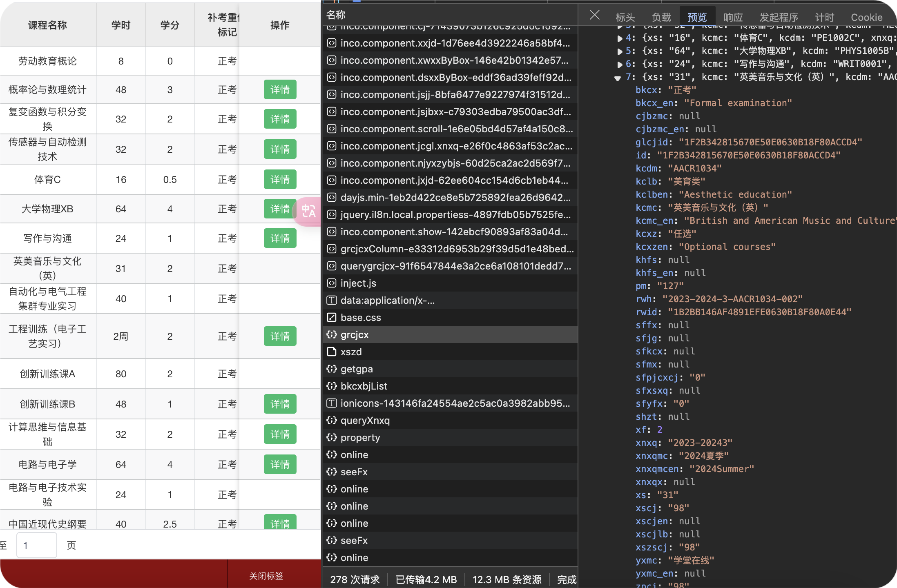This screenshot has width=897, height=588.
Task: Expand JSON item 6 写作与沟通
Action: point(620,65)
